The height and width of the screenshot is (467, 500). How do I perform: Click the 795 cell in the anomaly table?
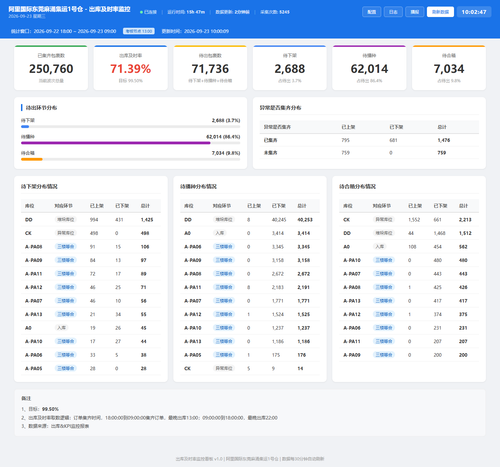click(345, 140)
